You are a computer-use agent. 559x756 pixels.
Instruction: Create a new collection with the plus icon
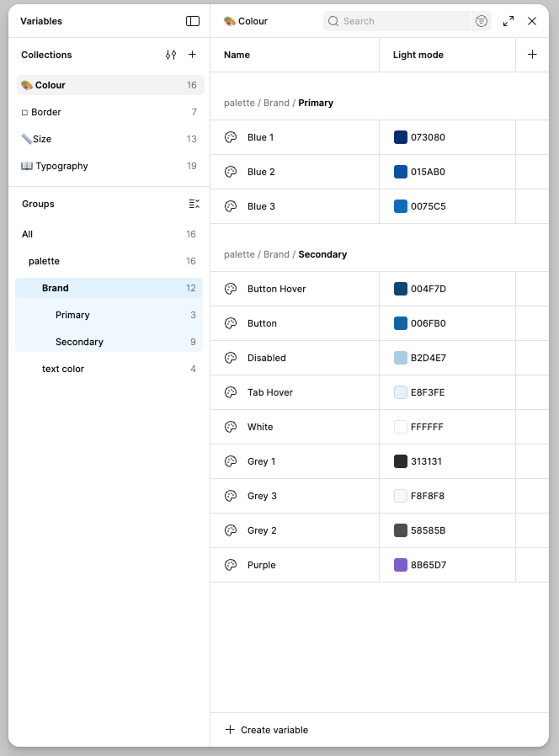[192, 55]
